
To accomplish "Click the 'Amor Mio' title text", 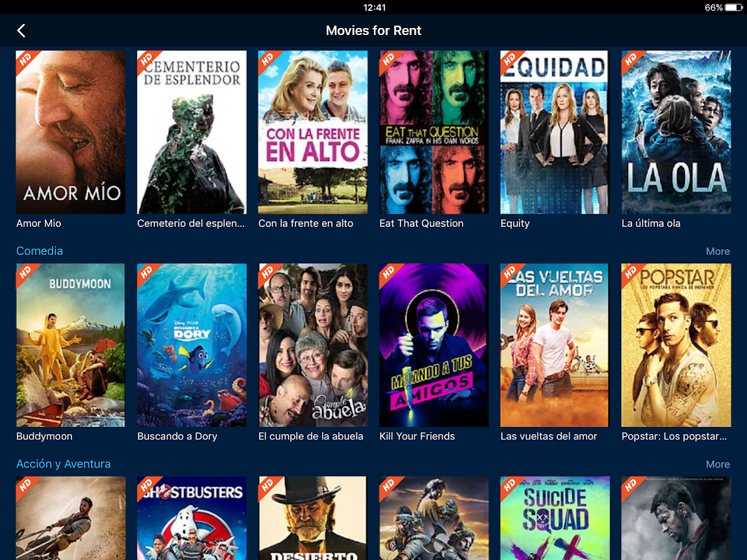I will pos(39,223).
